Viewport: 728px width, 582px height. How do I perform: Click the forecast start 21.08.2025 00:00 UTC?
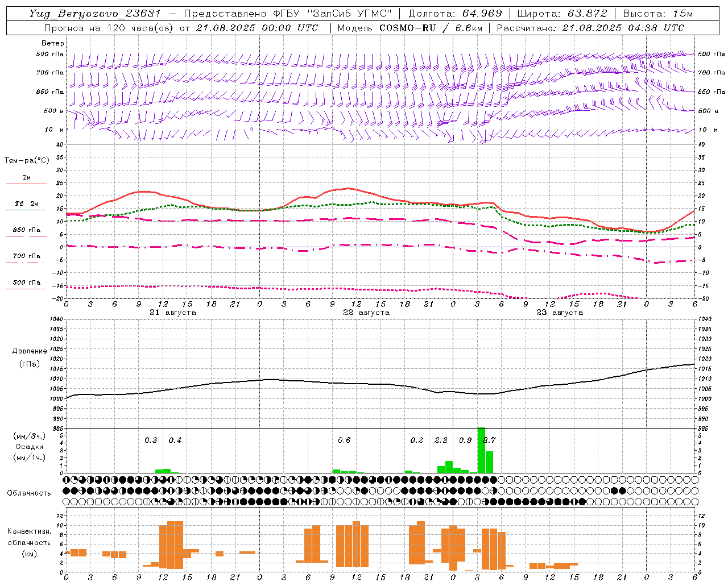[x=257, y=28]
